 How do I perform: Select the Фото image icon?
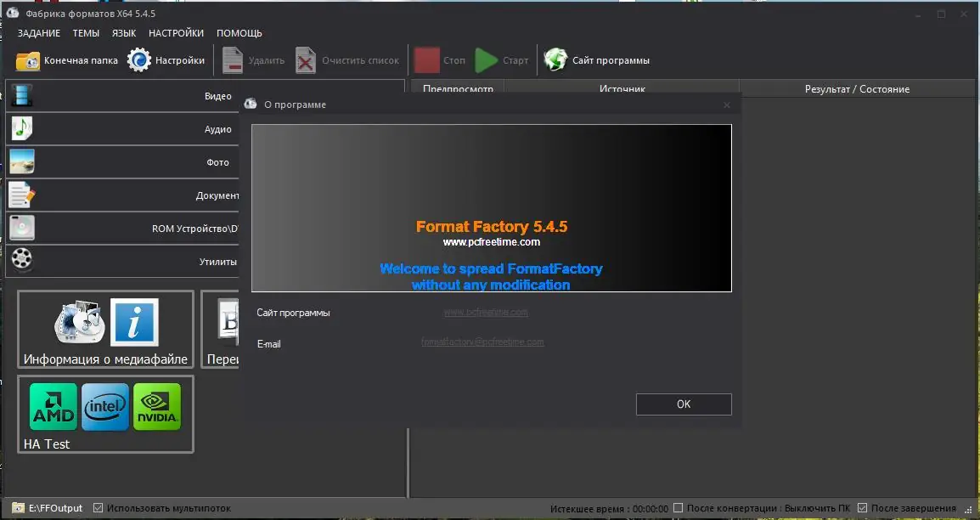22,161
